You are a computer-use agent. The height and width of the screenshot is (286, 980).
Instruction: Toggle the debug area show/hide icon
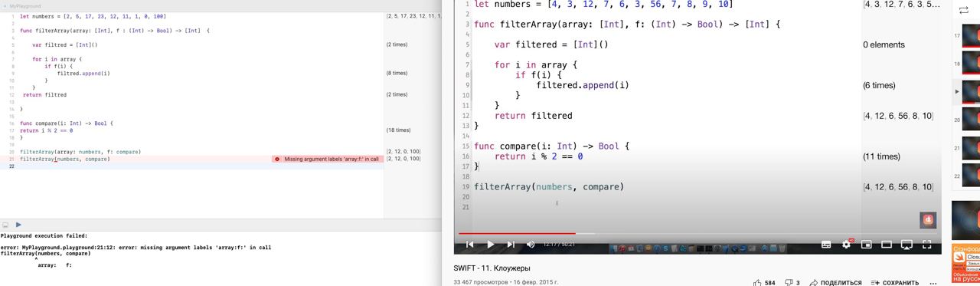pos(5,225)
